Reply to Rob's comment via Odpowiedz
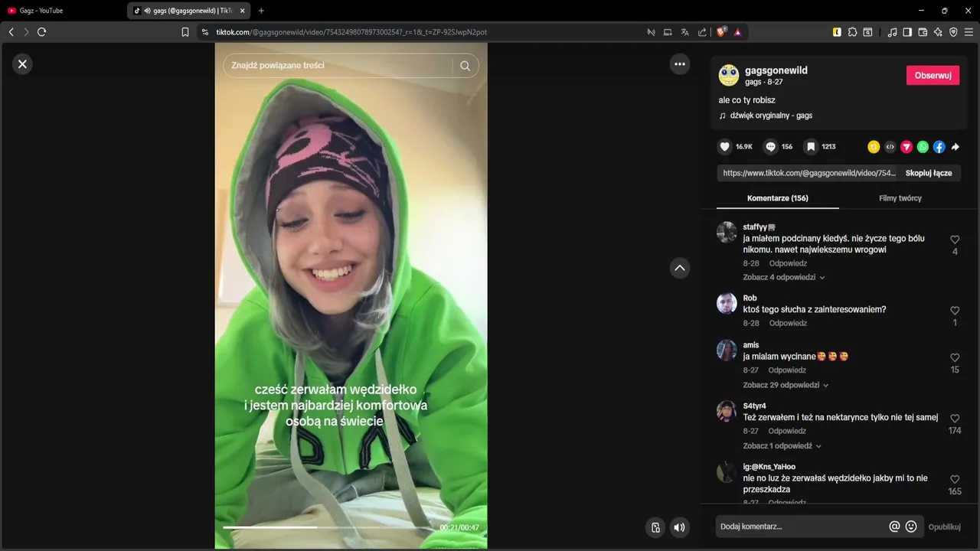980x551 pixels. click(x=788, y=323)
